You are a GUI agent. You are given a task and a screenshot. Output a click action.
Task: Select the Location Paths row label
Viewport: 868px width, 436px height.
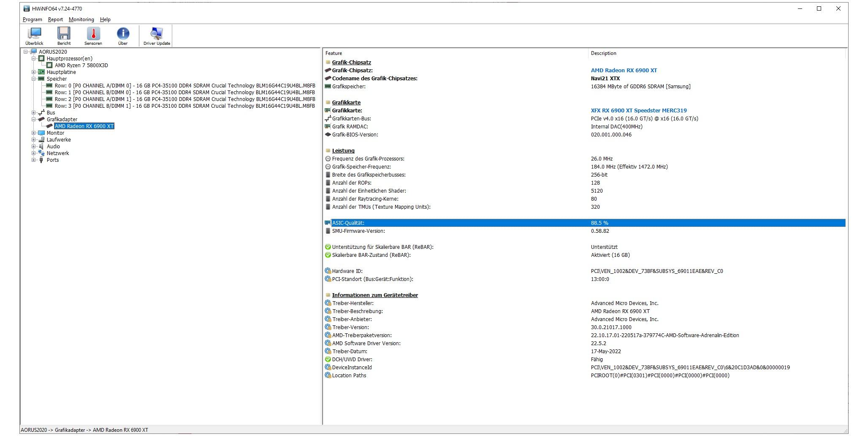[x=349, y=376]
